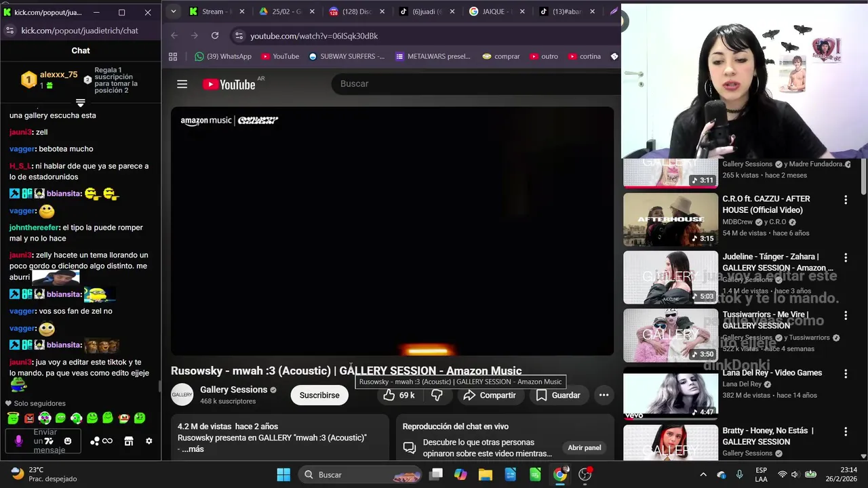This screenshot has height=488, width=868.
Task: Close the Stream tab
Action: tap(242, 12)
